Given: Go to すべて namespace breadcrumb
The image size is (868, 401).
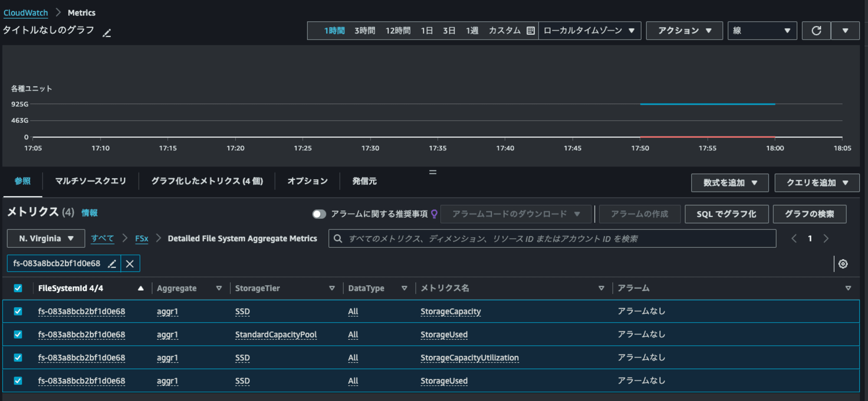Looking at the screenshot, I should [102, 238].
